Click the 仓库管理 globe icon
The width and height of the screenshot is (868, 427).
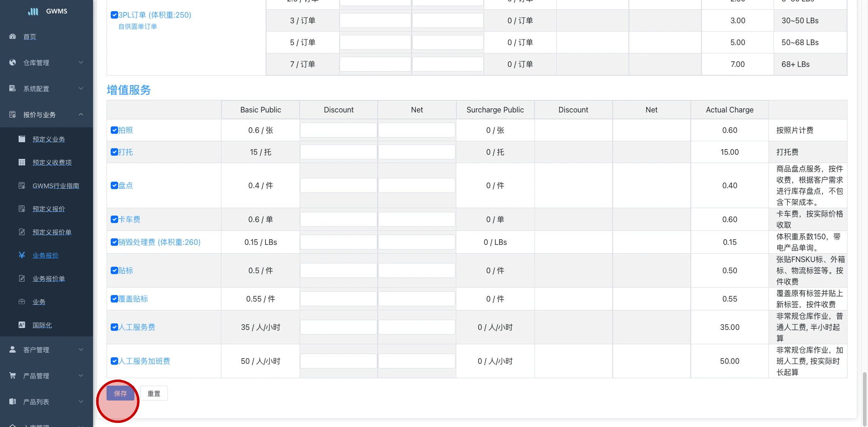coord(13,62)
